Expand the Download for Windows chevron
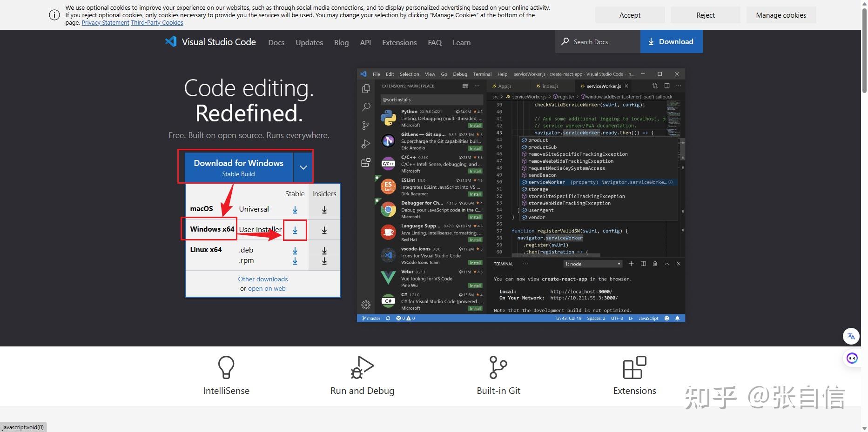The width and height of the screenshot is (868, 432). point(303,167)
